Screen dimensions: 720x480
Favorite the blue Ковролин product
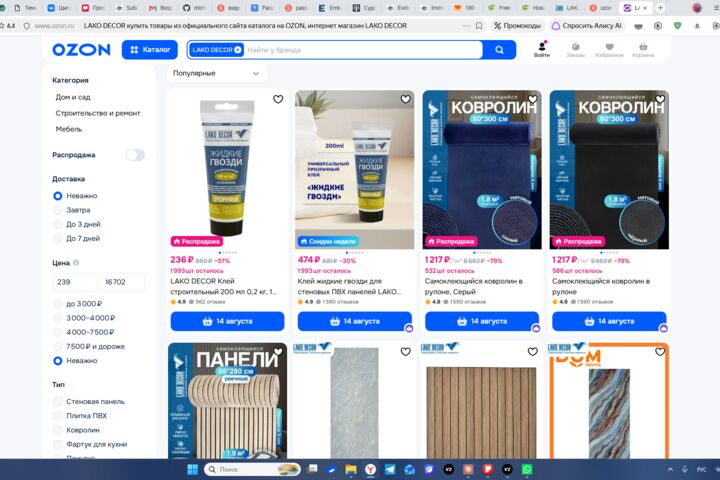[x=533, y=99]
